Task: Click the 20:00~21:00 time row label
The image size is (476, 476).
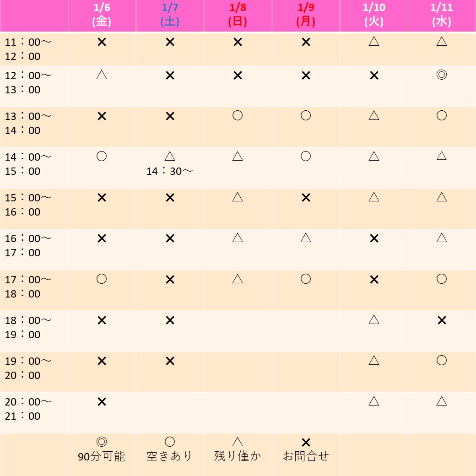Action: [28, 409]
